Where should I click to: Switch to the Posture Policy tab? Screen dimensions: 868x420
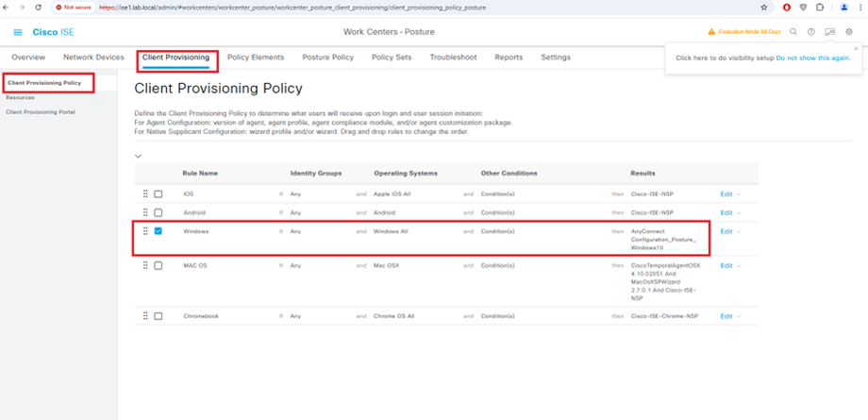pos(327,58)
